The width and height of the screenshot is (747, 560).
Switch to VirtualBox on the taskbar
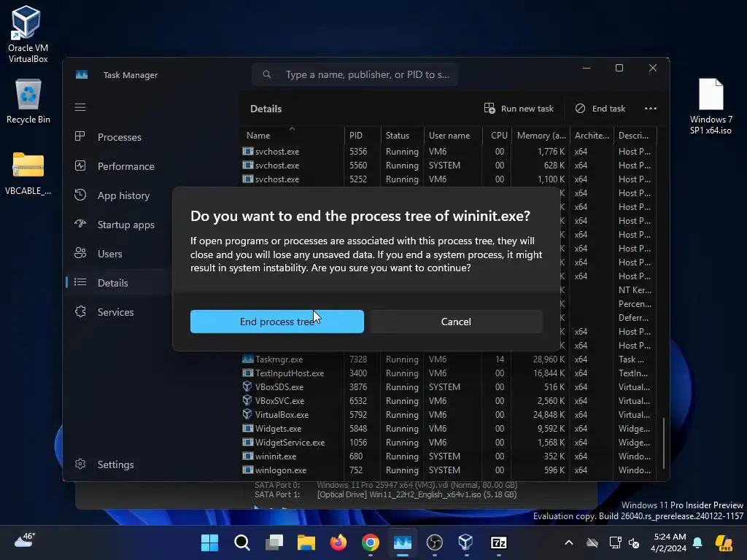[x=466, y=542]
